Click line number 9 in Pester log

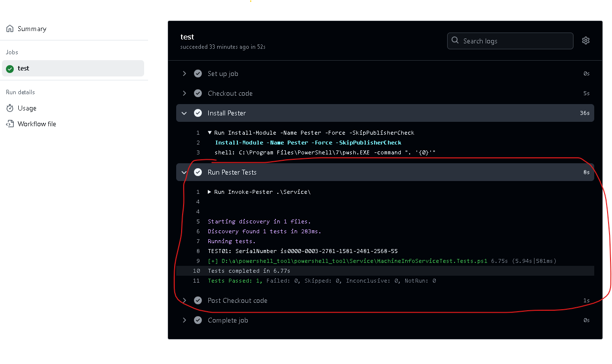point(198,261)
